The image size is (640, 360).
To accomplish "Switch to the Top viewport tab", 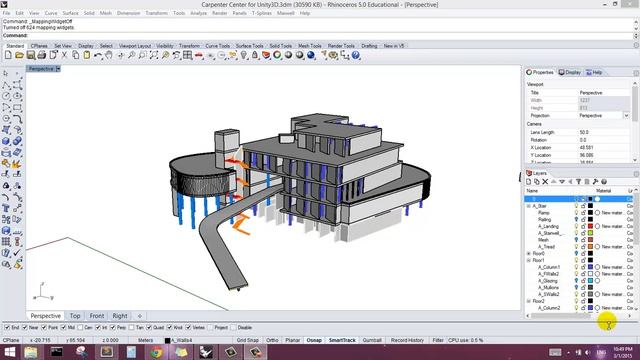I will [75, 316].
